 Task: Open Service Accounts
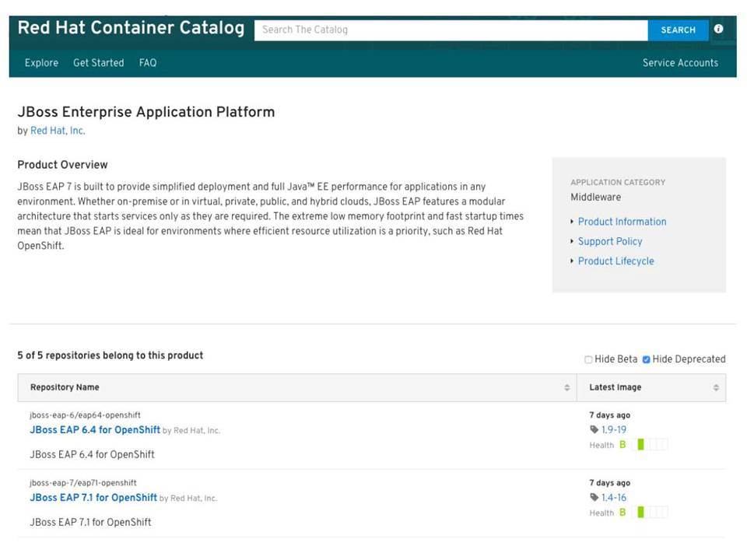pos(680,63)
